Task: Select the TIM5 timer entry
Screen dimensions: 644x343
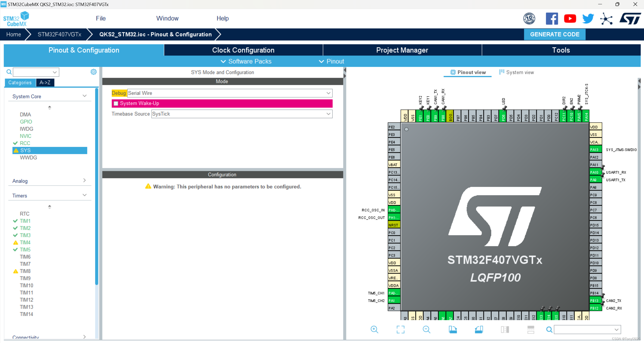Action: tap(25, 249)
